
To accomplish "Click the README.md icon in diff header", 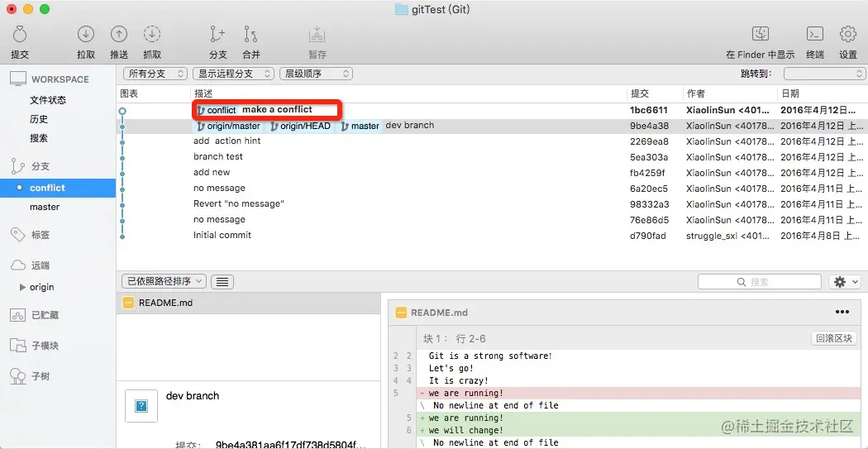I will tap(401, 313).
